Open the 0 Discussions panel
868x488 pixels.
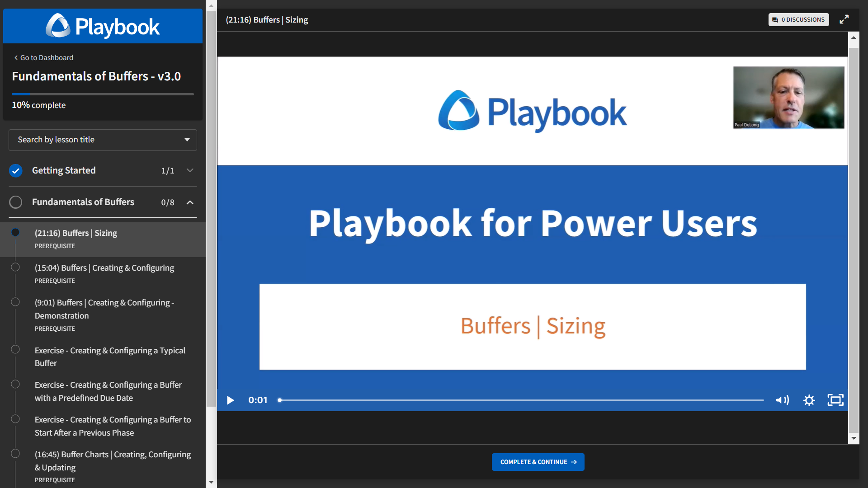click(x=798, y=19)
